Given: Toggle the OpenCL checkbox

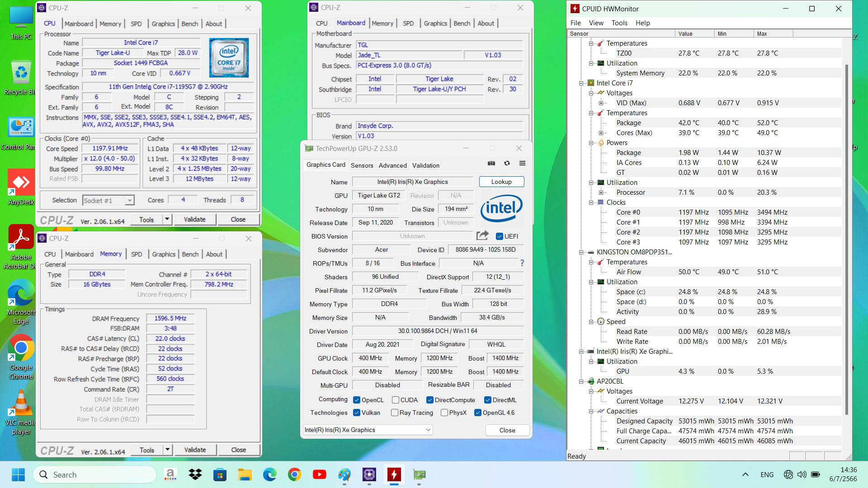Looking at the screenshot, I should tap(356, 400).
